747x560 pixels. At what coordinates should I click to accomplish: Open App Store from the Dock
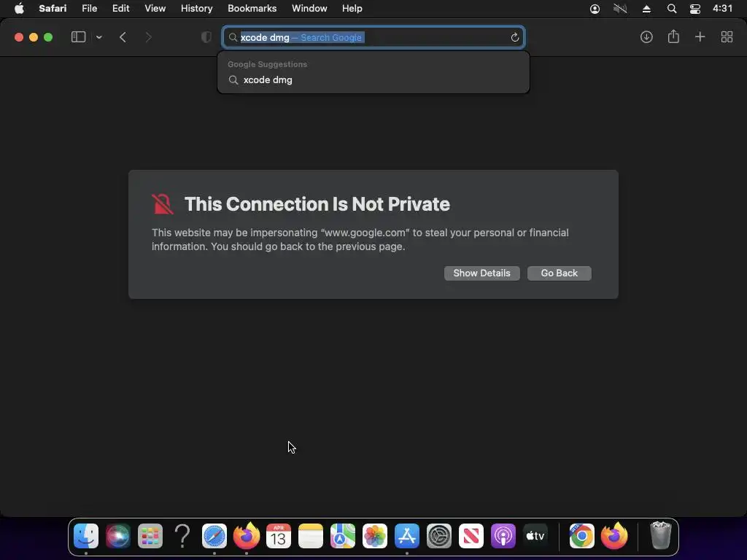pos(407,536)
